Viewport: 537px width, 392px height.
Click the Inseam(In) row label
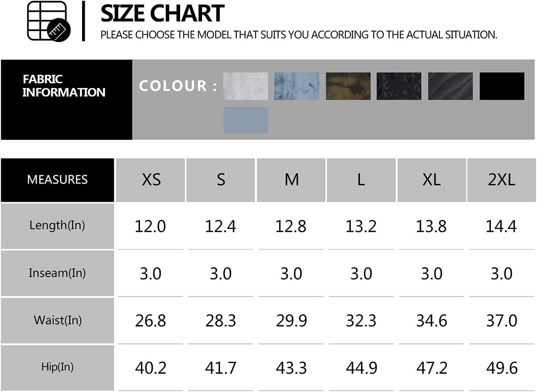click(58, 273)
